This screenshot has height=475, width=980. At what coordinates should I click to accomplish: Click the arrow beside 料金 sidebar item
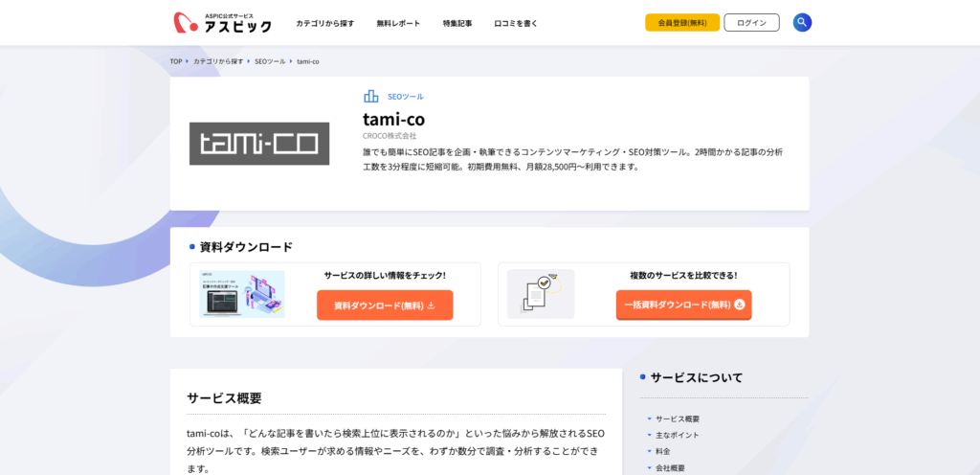click(650, 451)
